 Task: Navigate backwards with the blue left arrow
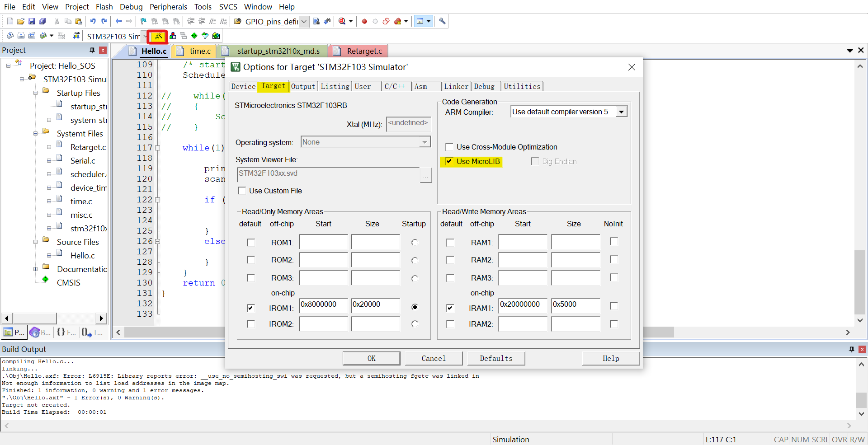pyautogui.click(x=118, y=21)
